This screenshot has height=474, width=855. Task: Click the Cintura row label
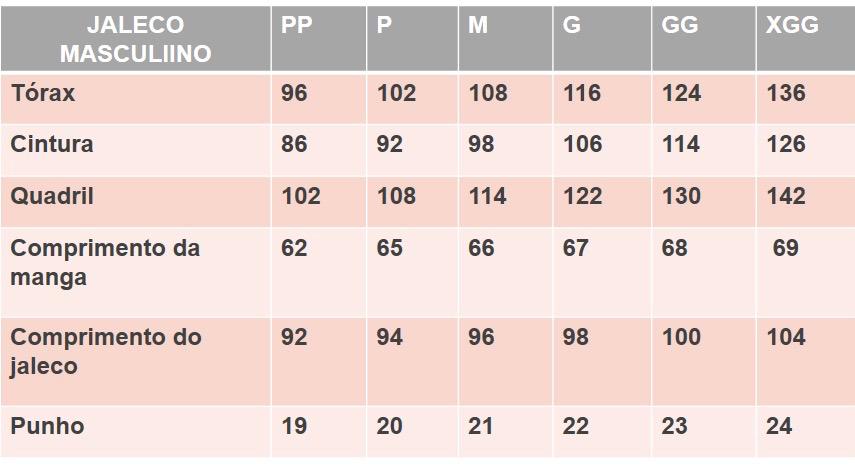click(52, 145)
